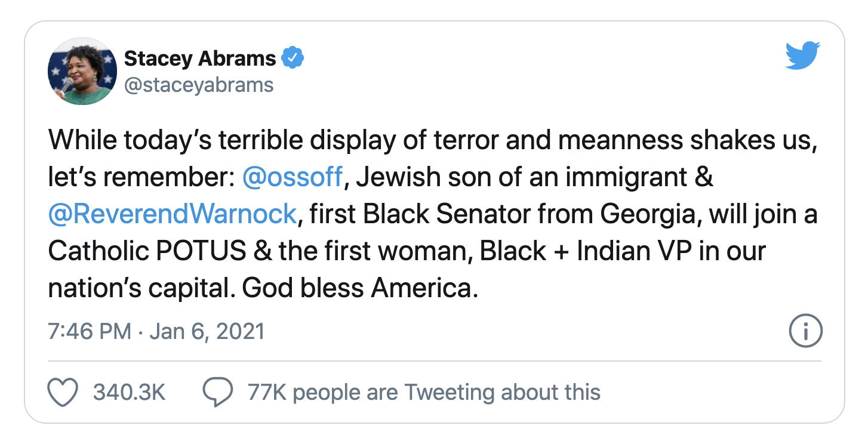868x444 pixels.
Task: Open the Stacey Abrams display name link
Action: tap(199, 58)
